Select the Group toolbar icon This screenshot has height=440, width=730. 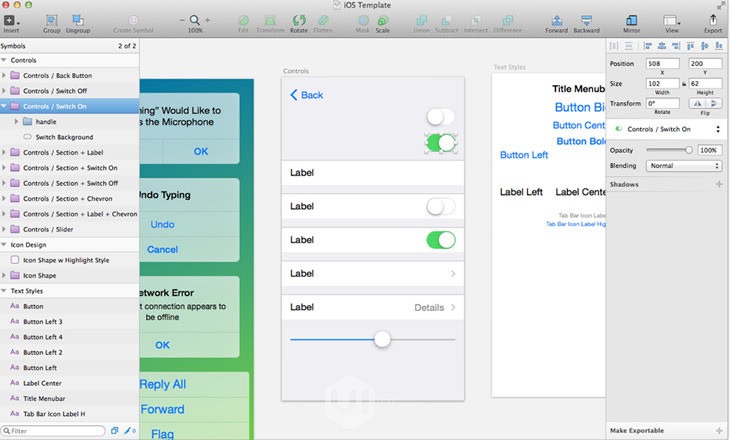52,20
